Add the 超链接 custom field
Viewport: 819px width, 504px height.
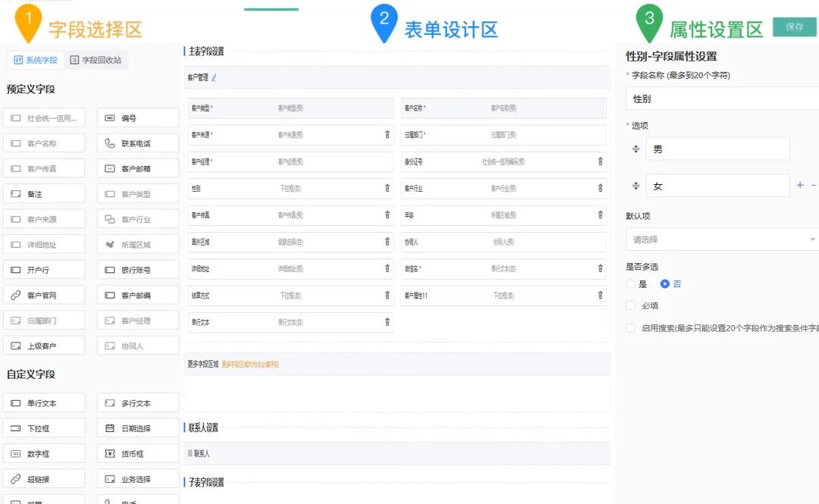click(44, 477)
